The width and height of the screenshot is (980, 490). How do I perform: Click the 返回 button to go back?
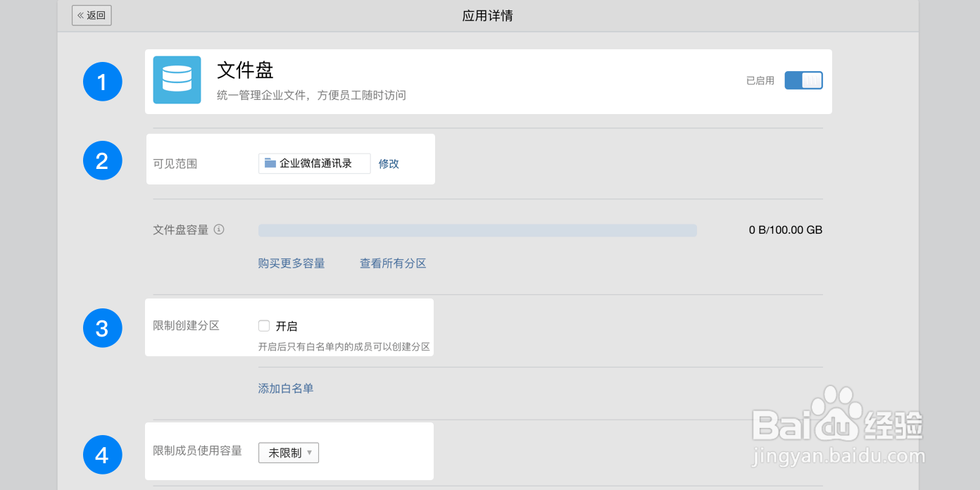pos(92,15)
